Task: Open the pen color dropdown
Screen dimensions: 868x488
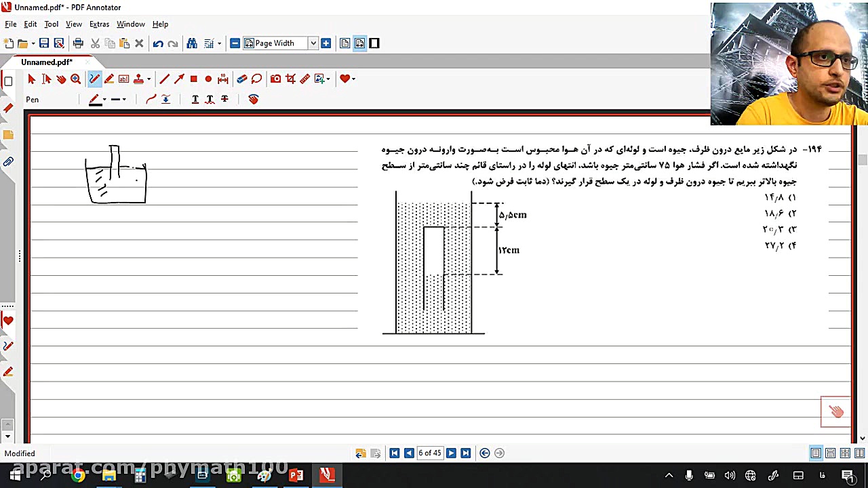Action: 104,100
